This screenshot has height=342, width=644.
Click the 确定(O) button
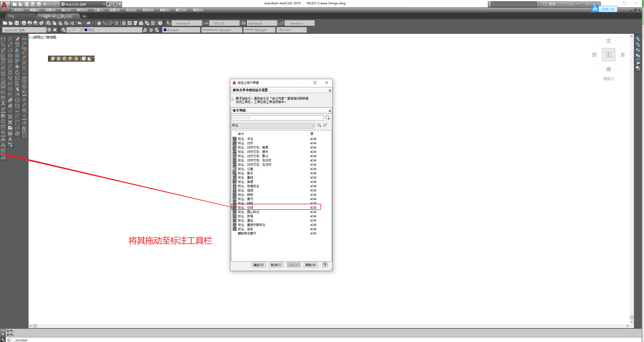(x=259, y=265)
